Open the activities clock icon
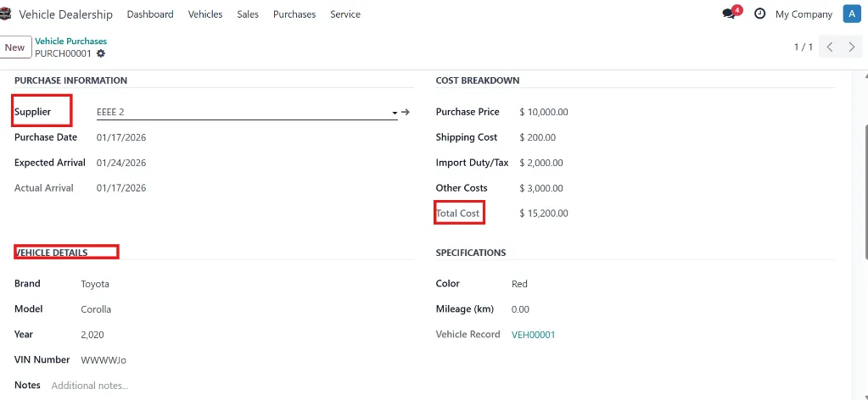The height and width of the screenshot is (400, 868). 760,14
